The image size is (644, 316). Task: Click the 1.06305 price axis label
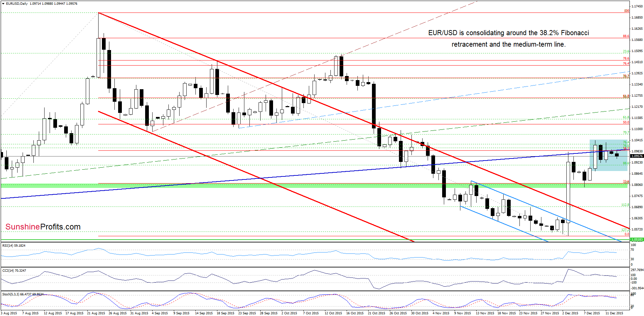click(x=637, y=218)
